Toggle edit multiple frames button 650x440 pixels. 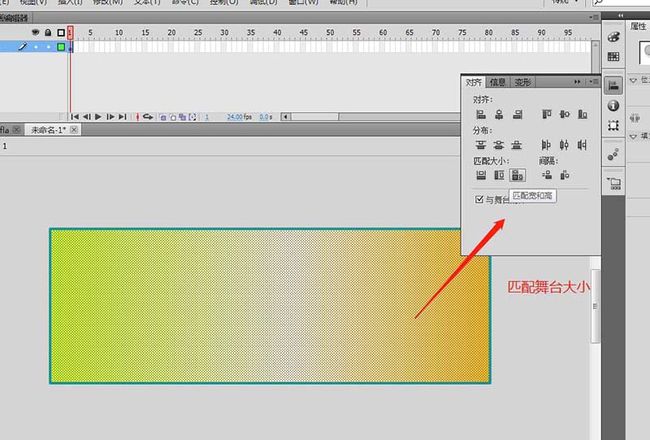[x=182, y=117]
